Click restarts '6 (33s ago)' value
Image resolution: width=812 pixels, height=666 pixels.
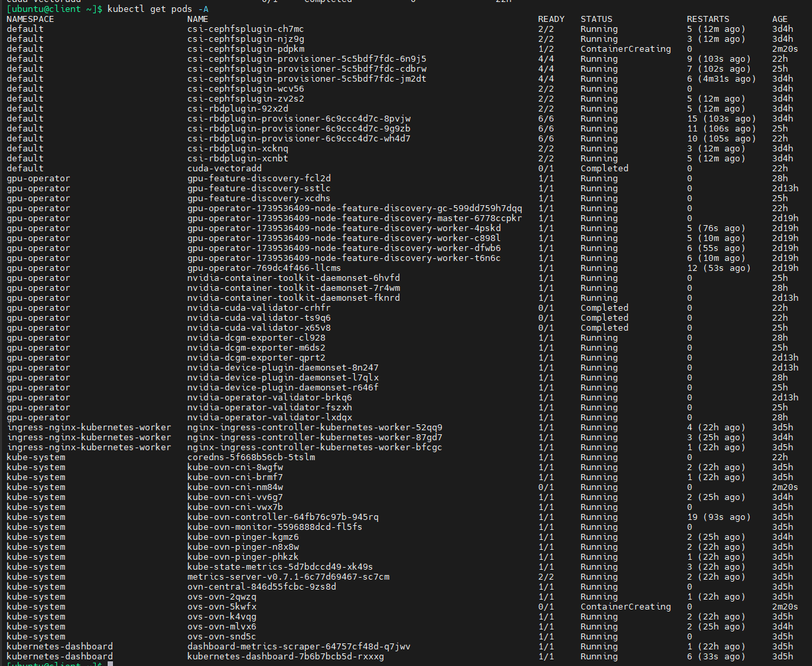point(716,657)
